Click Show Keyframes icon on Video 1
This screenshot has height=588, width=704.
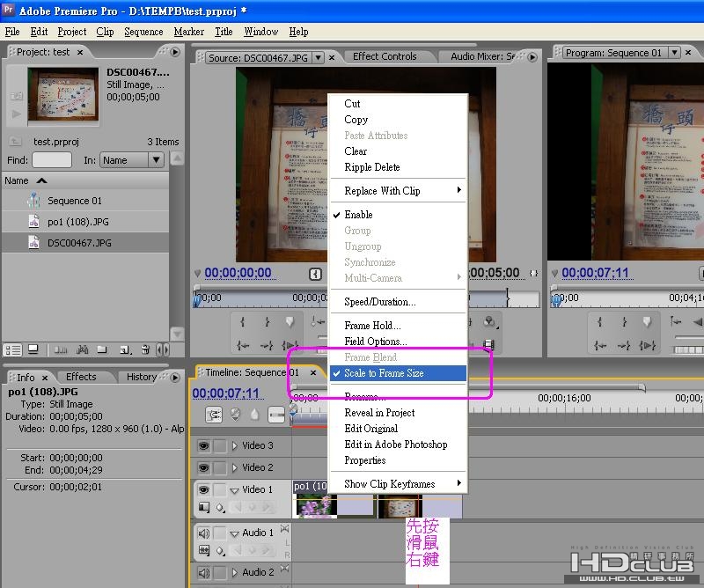click(220, 508)
